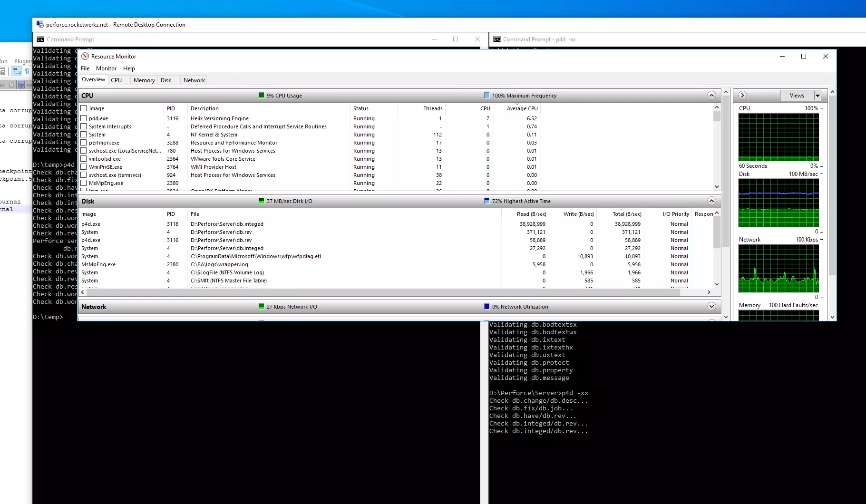The width and height of the screenshot is (866, 504).
Task: Check the svchost.exe (LocalServiceNet...) checkbox
Action: pos(84,151)
